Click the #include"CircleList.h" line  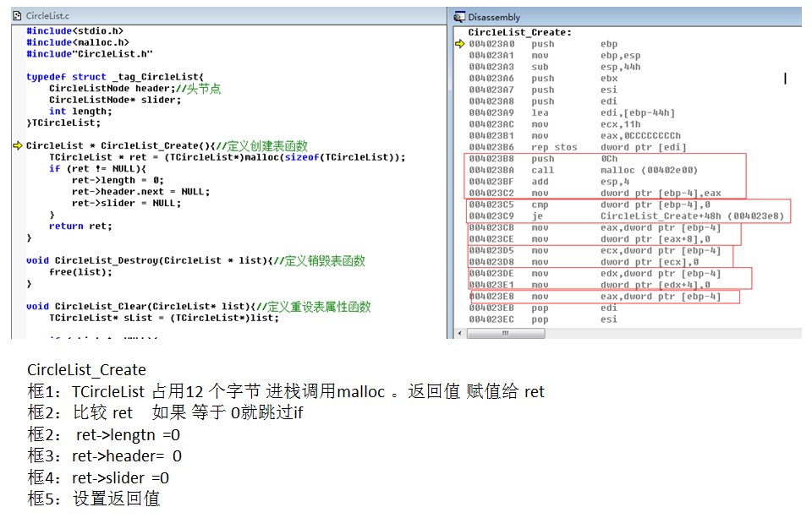pyautogui.click(x=90, y=54)
